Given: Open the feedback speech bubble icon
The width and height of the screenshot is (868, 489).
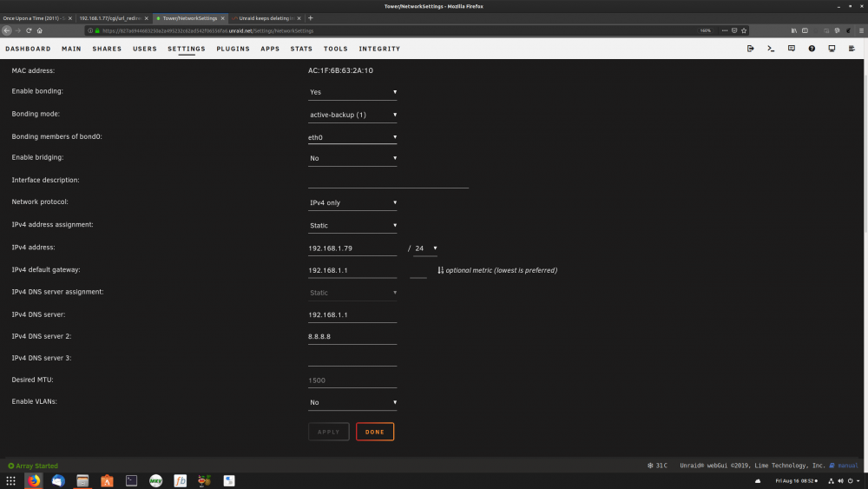Looking at the screenshot, I should [791, 49].
